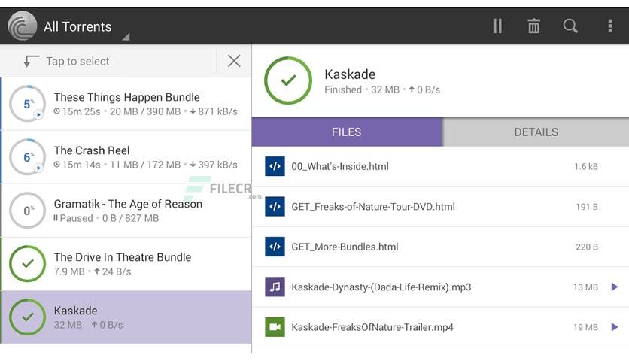
Task: Delete torrent using trash can icon
Action: pyautogui.click(x=533, y=26)
